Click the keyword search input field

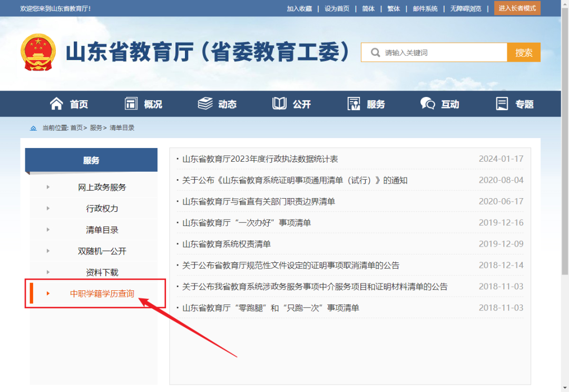point(434,52)
